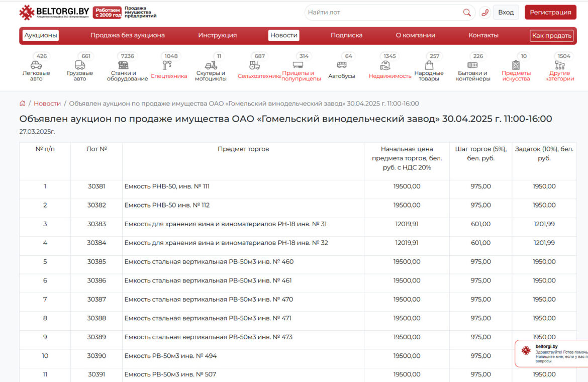The width and height of the screenshot is (588, 382).
Task: Click Емкость РВ-50м3 инв. № 494 text
Action: coord(171,356)
